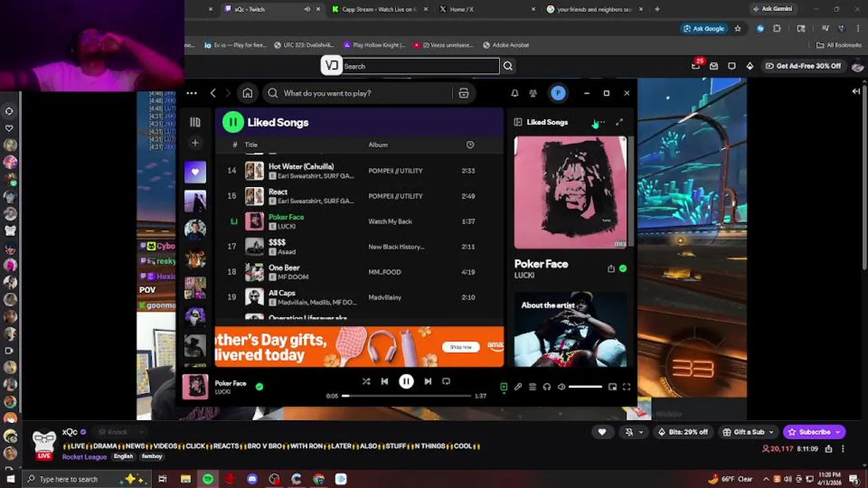Open the Spotify queue icon

point(532,387)
